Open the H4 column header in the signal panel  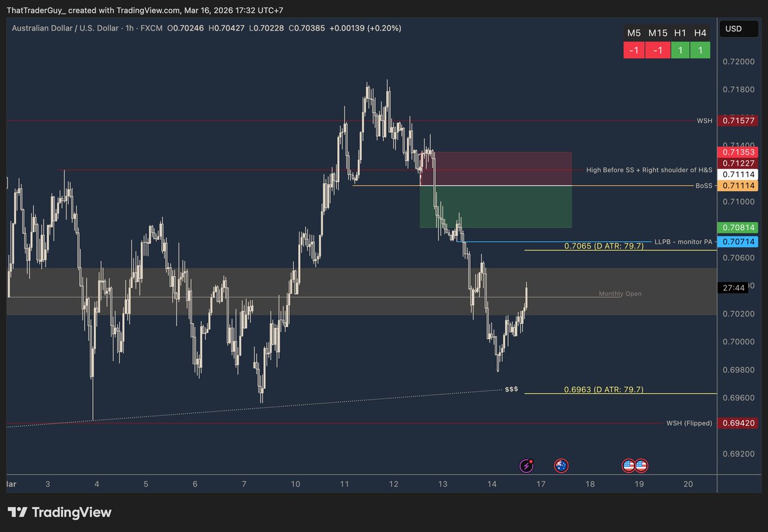[x=701, y=31]
